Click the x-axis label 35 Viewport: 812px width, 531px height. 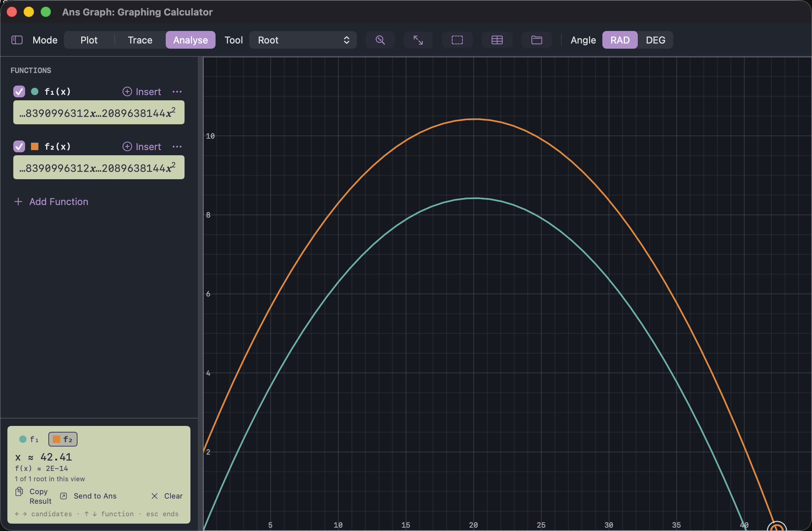[676, 525]
